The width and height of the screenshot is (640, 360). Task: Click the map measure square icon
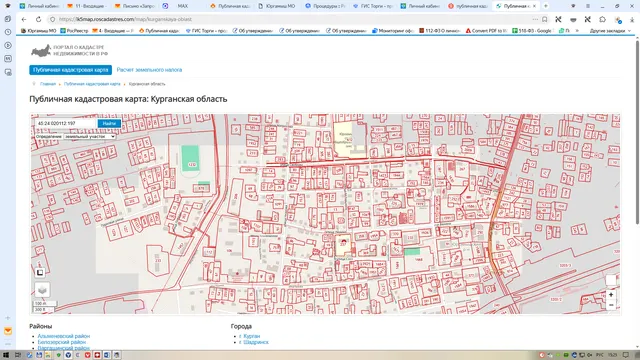[x=40, y=272]
